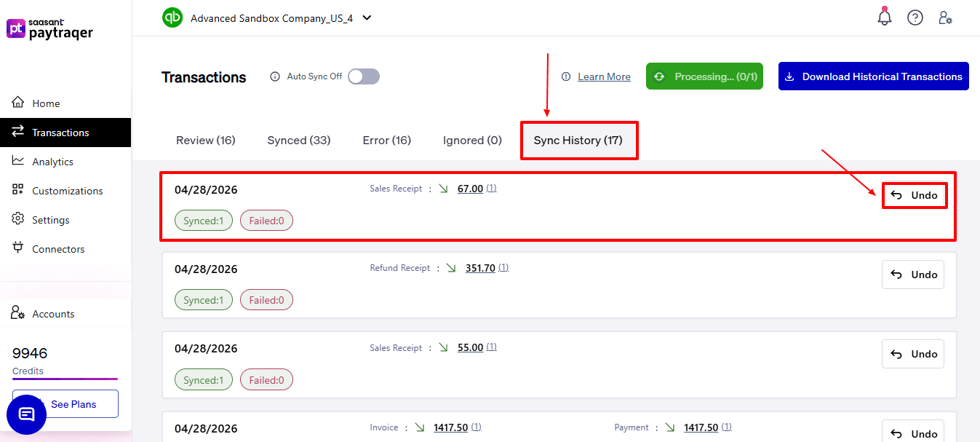Open the user settings icon in header
Viewport: 980px width, 442px height.
[945, 17]
